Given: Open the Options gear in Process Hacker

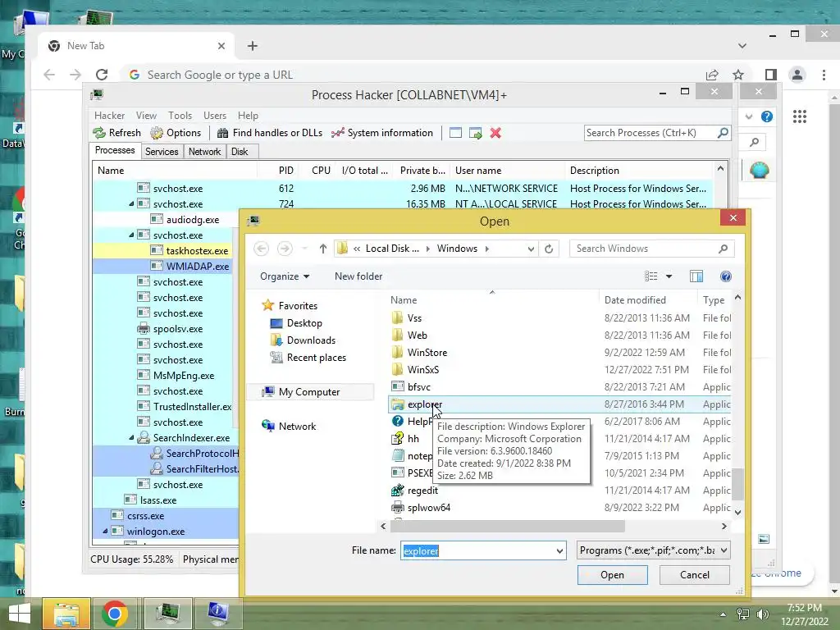Looking at the screenshot, I should pos(157,133).
